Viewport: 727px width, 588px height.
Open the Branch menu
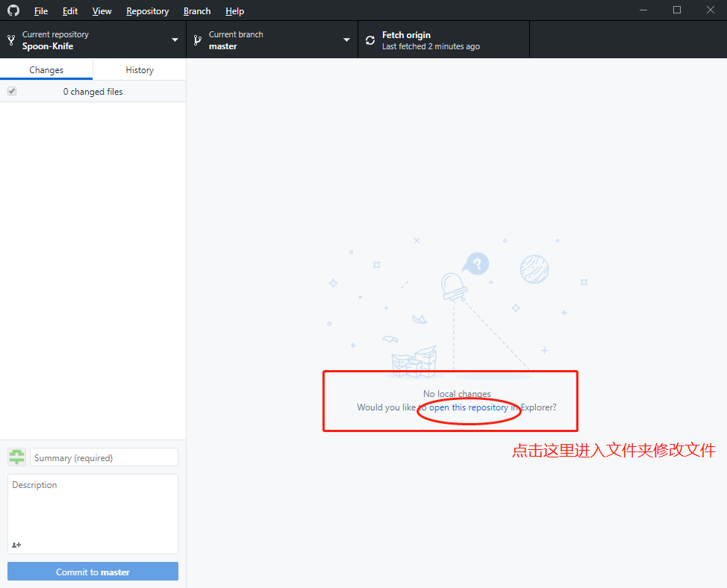point(196,10)
